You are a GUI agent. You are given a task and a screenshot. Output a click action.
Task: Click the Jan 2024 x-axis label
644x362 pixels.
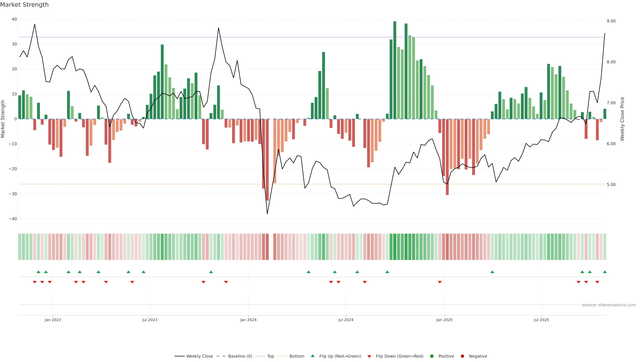pos(248,320)
